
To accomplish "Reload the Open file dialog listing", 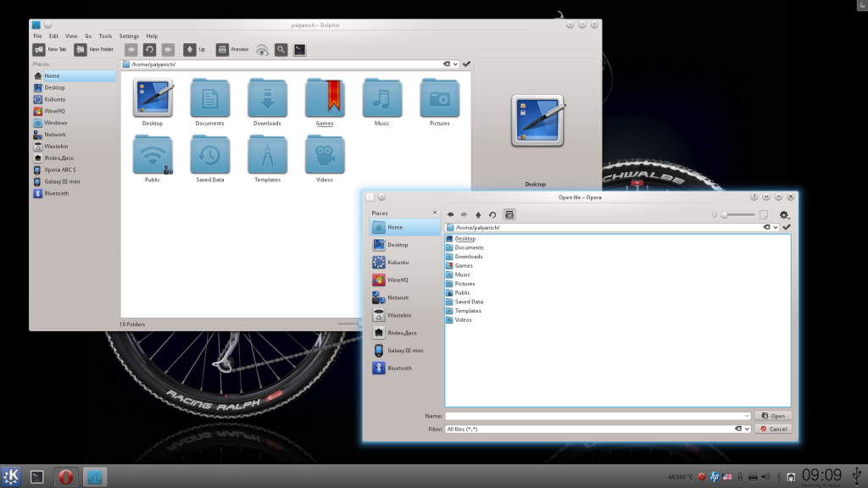I will pyautogui.click(x=492, y=214).
